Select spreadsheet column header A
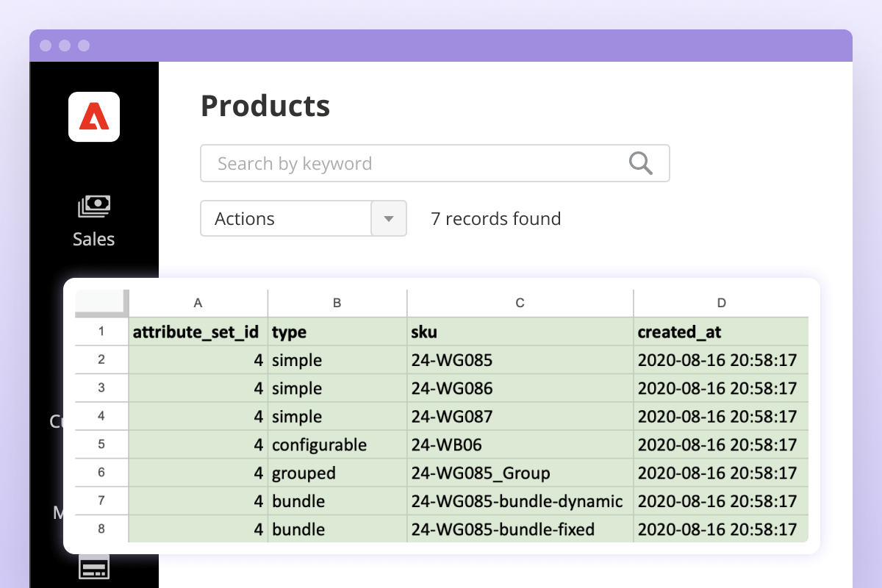The width and height of the screenshot is (882, 588). [197, 302]
